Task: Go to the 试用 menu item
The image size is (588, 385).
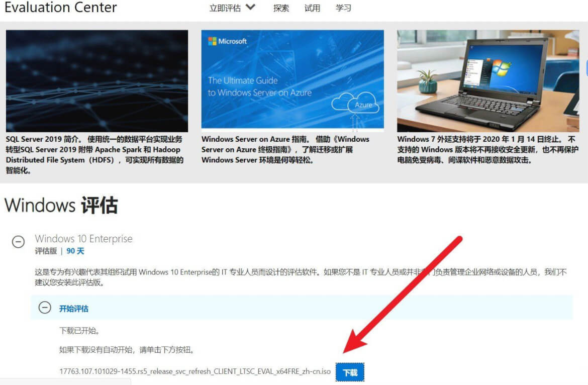Action: pos(312,8)
